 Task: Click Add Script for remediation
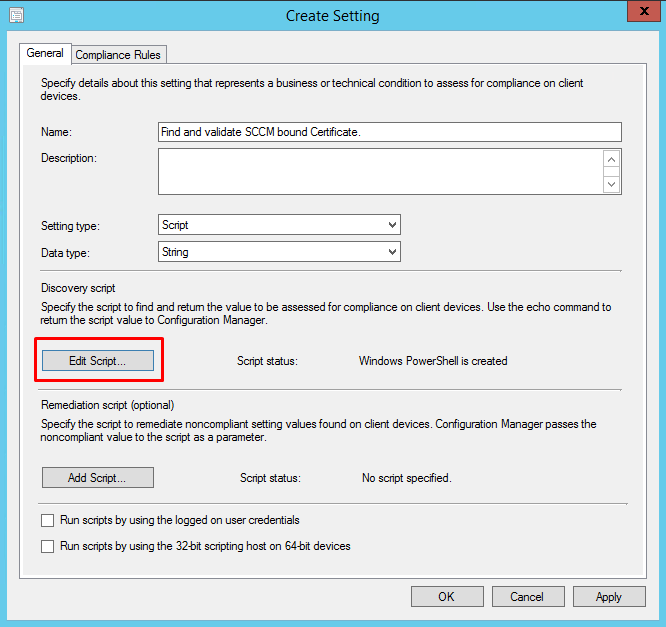pos(97,478)
